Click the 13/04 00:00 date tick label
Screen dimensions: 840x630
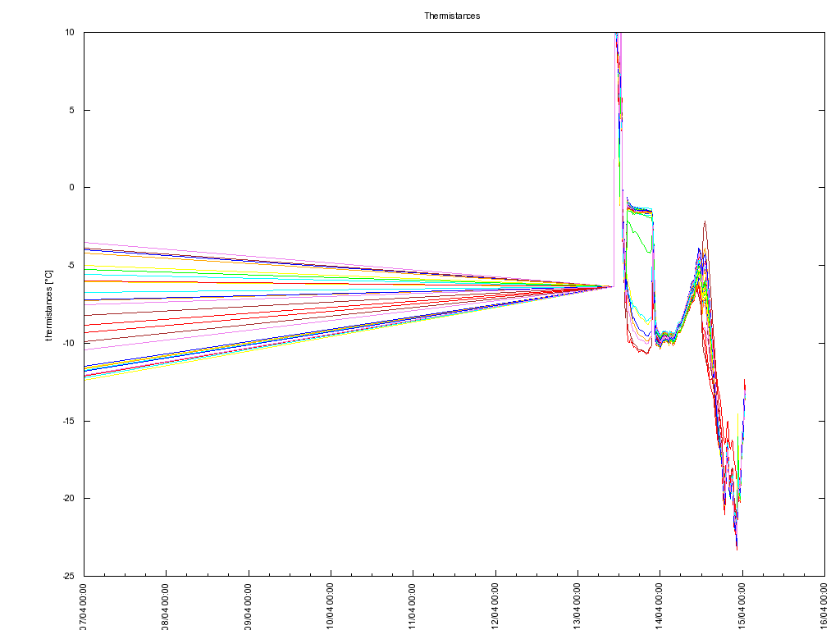(x=577, y=605)
